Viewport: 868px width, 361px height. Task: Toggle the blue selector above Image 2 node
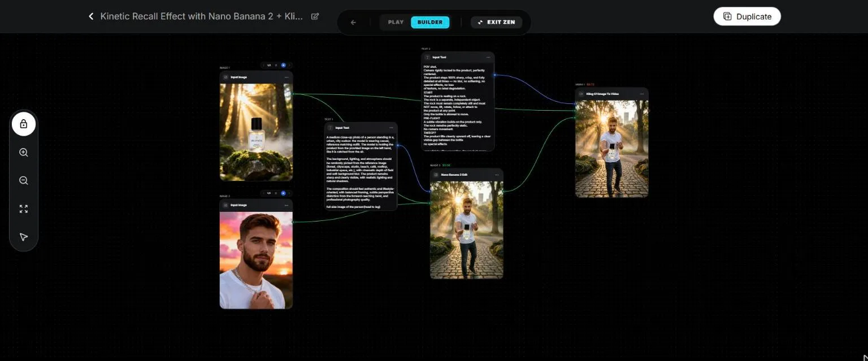(283, 193)
